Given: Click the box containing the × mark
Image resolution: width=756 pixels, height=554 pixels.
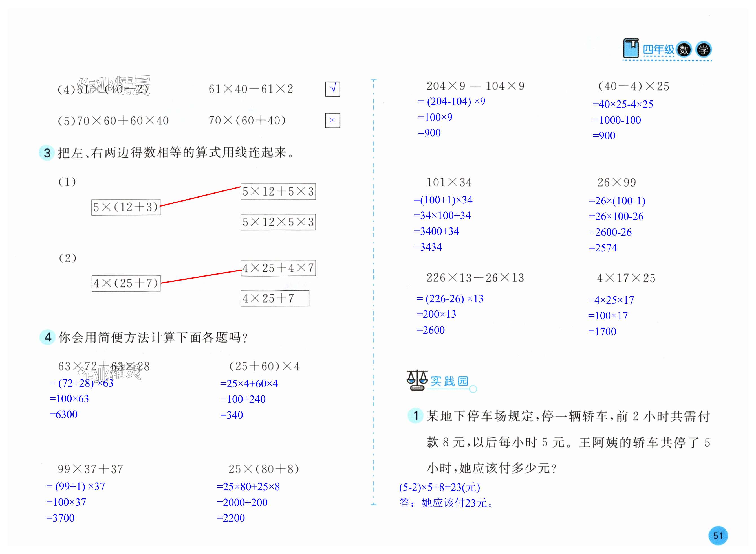Looking at the screenshot, I should click(332, 121).
